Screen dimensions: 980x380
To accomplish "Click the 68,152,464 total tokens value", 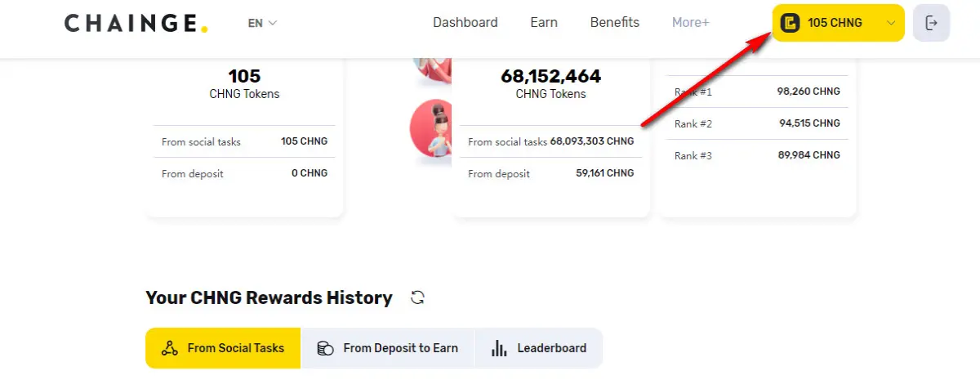I will [550, 77].
